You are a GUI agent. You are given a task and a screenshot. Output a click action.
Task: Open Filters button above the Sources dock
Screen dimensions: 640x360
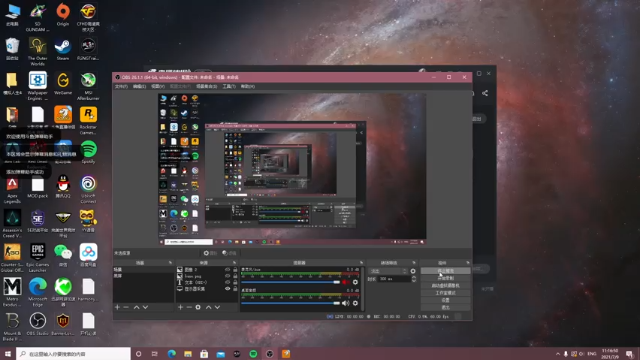[x=229, y=253]
